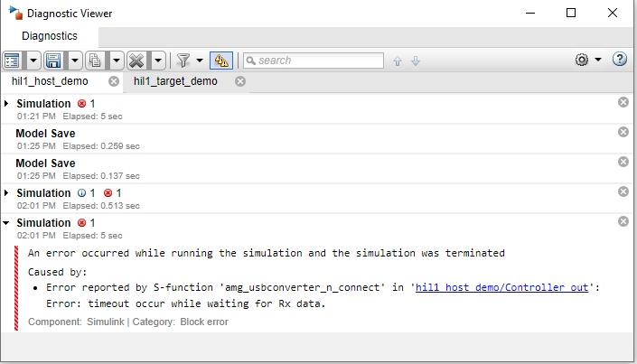637x364 pixels.
Task: Open the Filter dropdown arrow
Action: (x=200, y=61)
